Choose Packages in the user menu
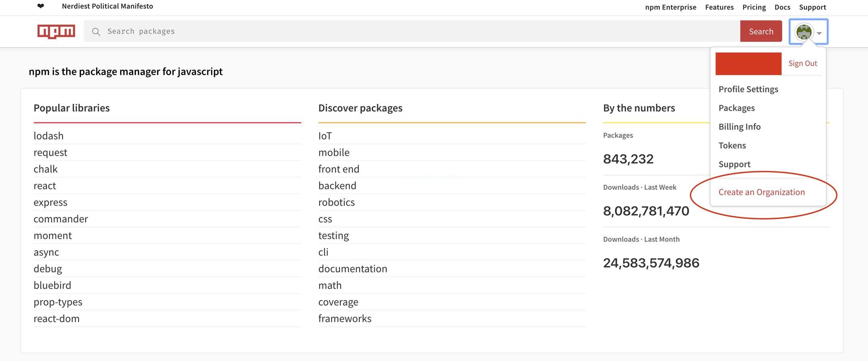This screenshot has height=361, width=868. click(736, 108)
